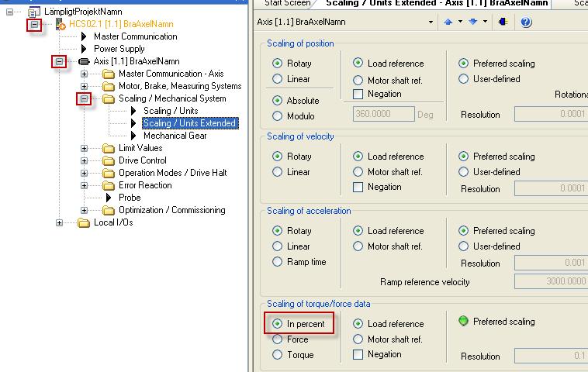588x372 pixels.
Task: Open dropdown arrow next to blue up arrow
Action: click(x=460, y=22)
